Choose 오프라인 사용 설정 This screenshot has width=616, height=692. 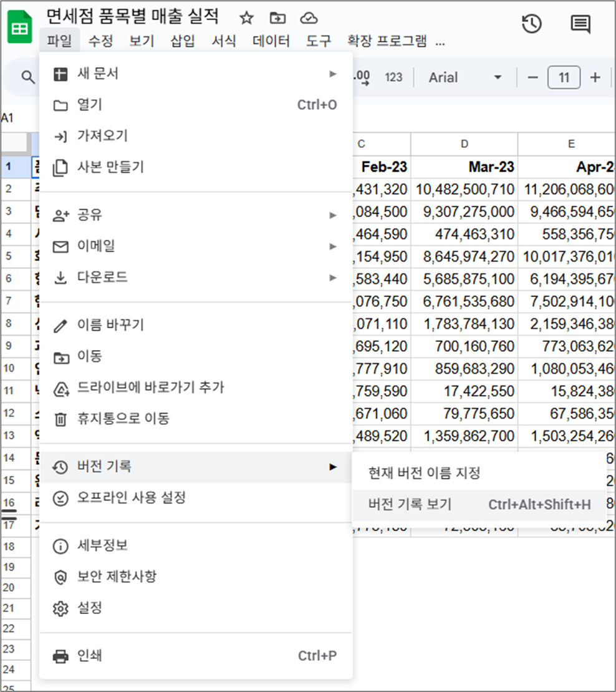tap(196, 499)
